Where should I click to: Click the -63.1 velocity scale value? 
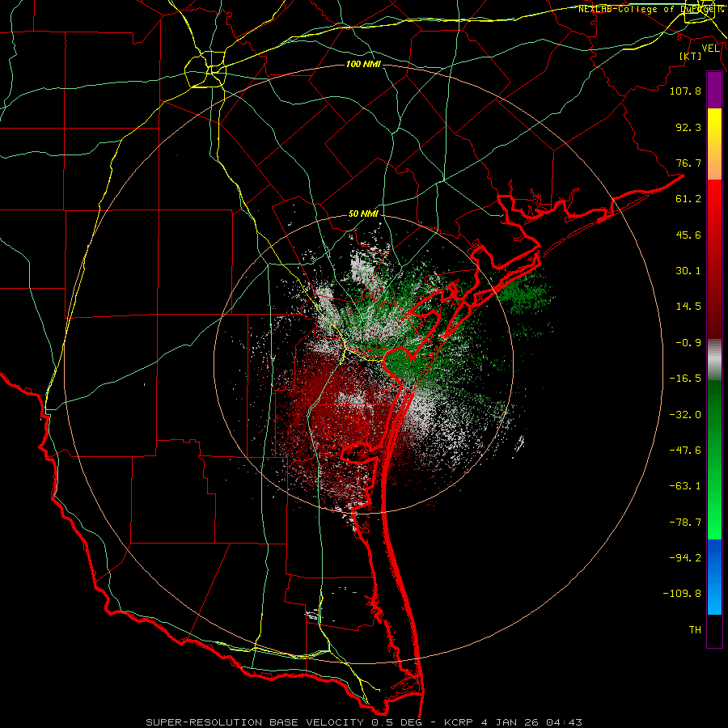pos(685,486)
